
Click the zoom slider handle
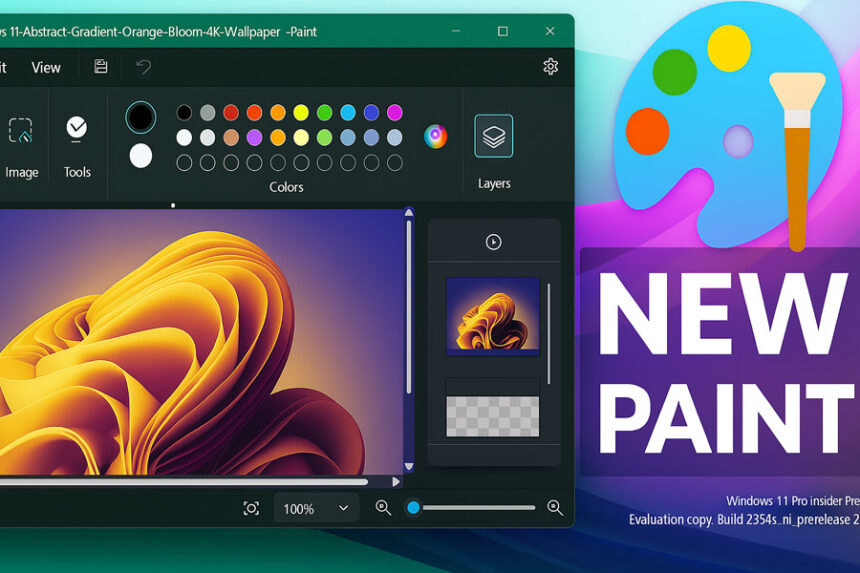click(414, 508)
